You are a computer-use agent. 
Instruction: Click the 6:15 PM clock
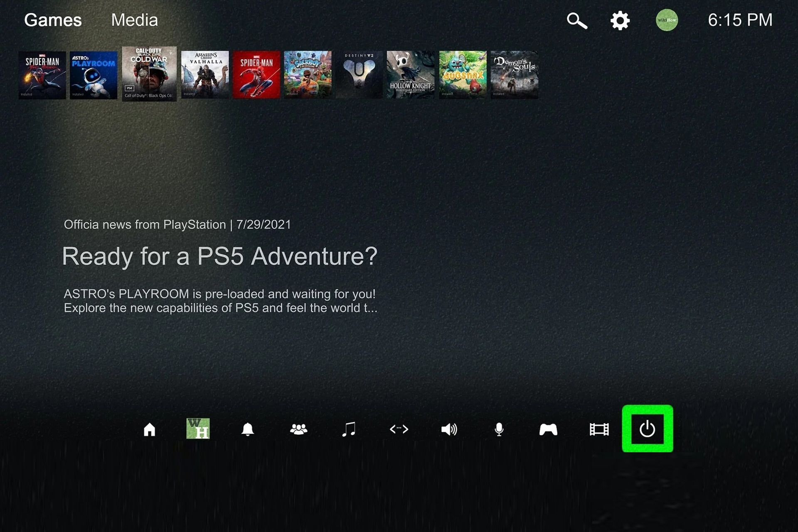pyautogui.click(x=740, y=20)
